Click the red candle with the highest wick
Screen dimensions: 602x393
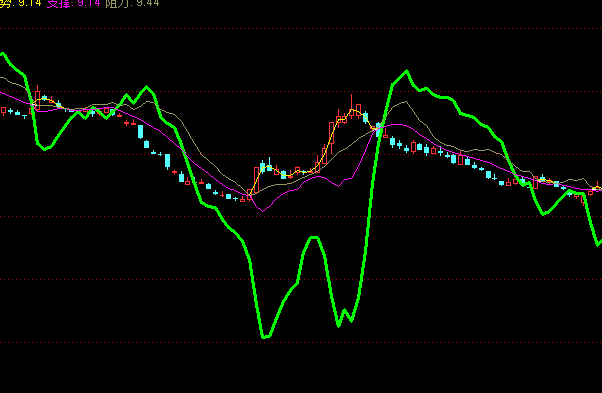click(x=351, y=106)
